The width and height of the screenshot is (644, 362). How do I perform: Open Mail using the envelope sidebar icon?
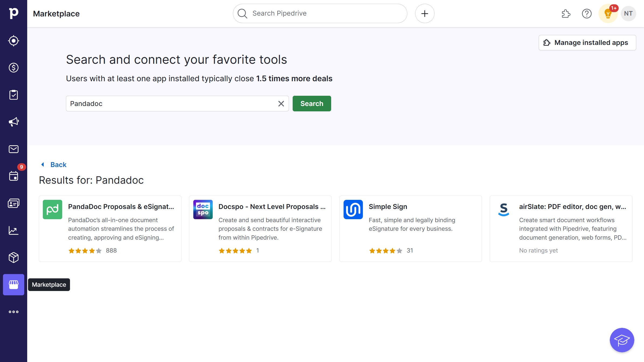point(13,149)
